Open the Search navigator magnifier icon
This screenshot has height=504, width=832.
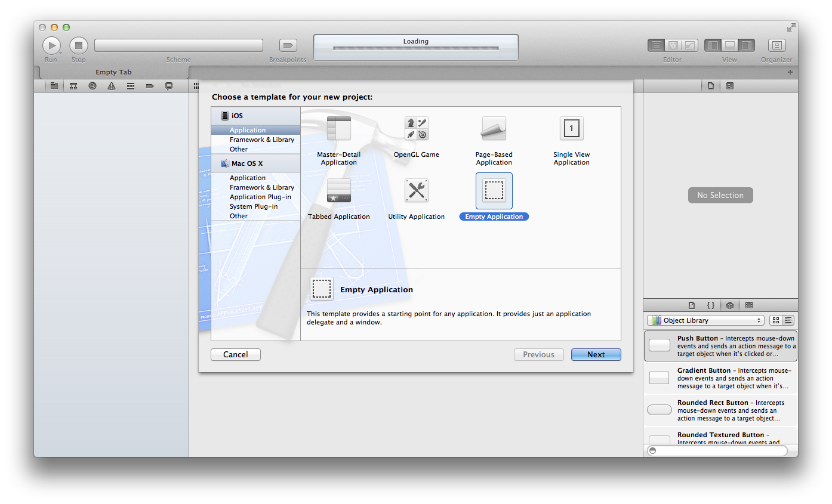click(x=93, y=86)
